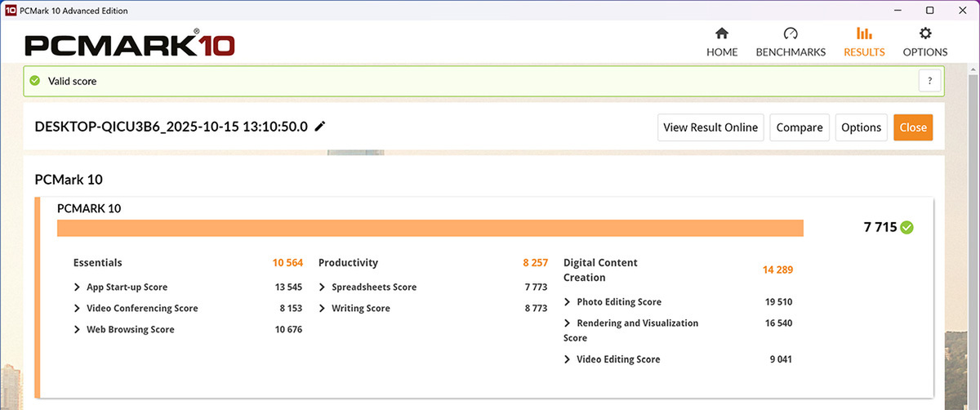Click the Spreadsheets value 7 773
The height and width of the screenshot is (410, 980).
(x=537, y=287)
